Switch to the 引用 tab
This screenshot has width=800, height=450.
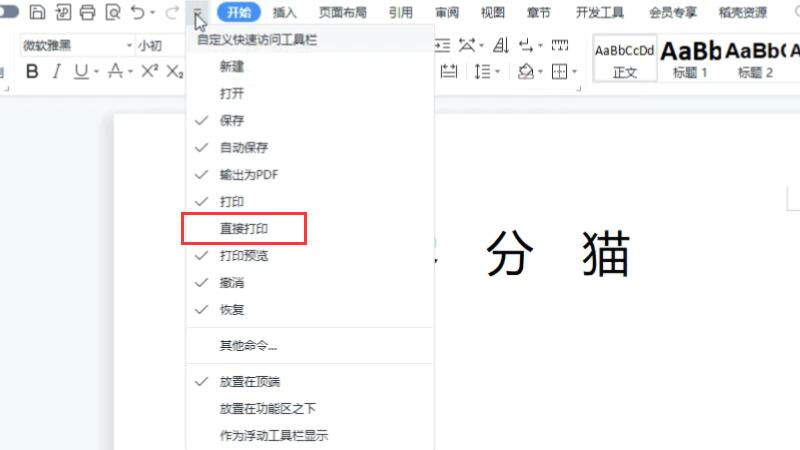click(x=401, y=12)
